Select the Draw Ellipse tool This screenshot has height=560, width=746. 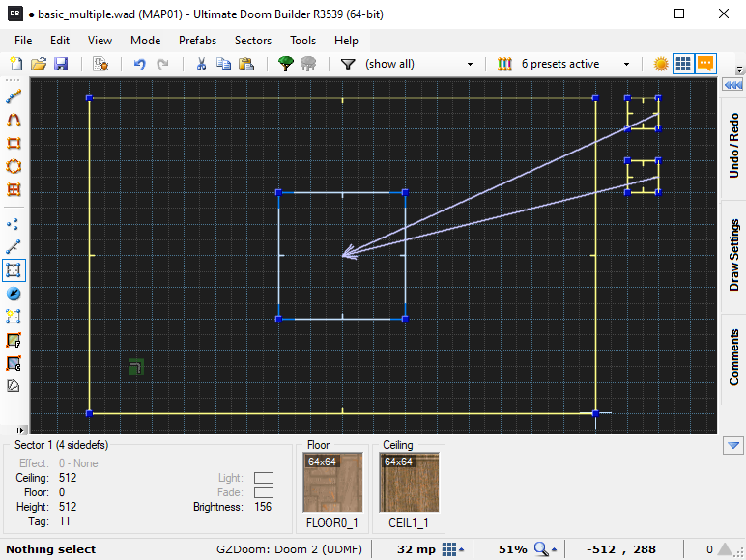(14, 166)
